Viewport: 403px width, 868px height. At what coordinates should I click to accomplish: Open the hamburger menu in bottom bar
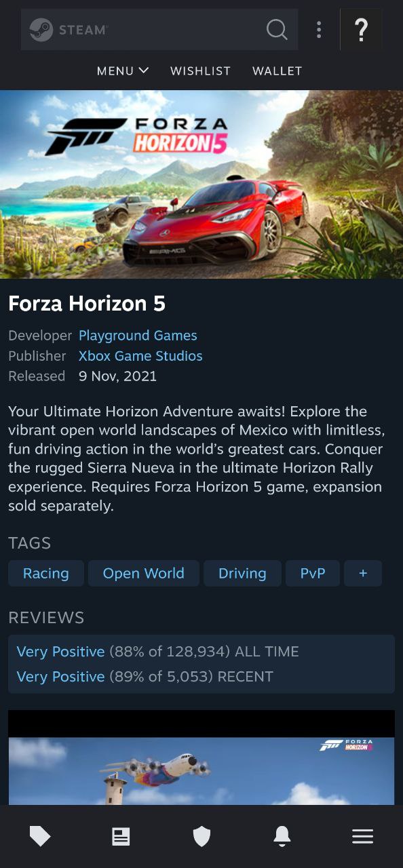[x=363, y=837]
